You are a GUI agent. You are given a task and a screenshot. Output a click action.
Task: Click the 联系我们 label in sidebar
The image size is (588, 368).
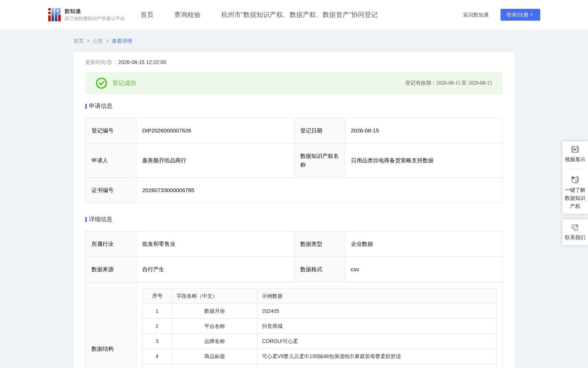pyautogui.click(x=575, y=237)
